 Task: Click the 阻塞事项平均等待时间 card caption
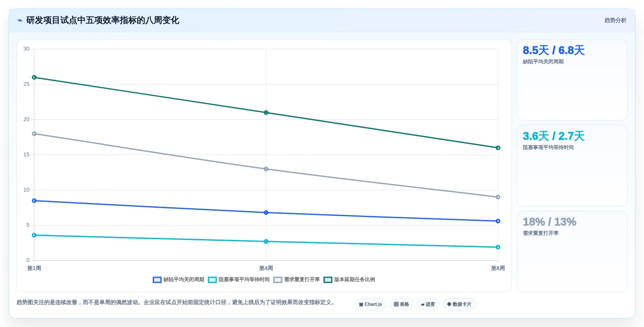pos(548,147)
